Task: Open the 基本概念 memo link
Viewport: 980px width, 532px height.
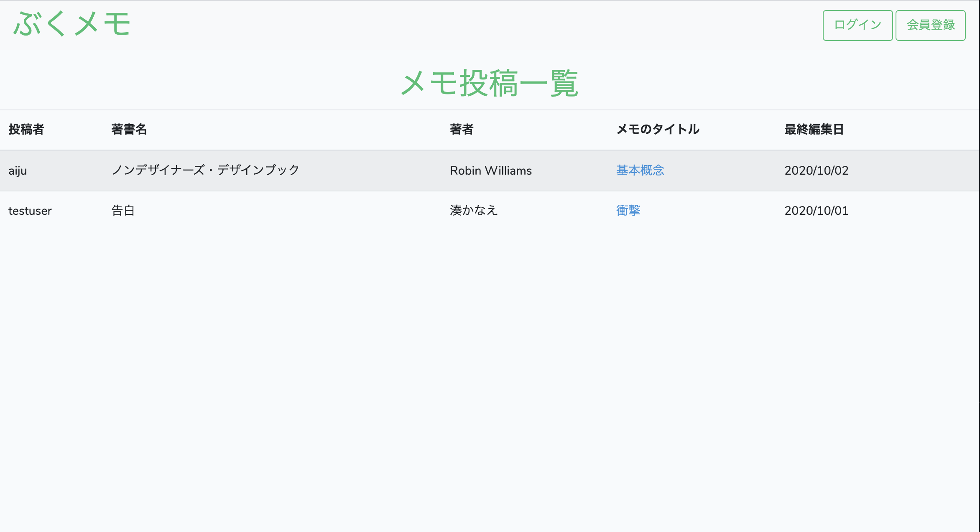Action: (x=640, y=170)
